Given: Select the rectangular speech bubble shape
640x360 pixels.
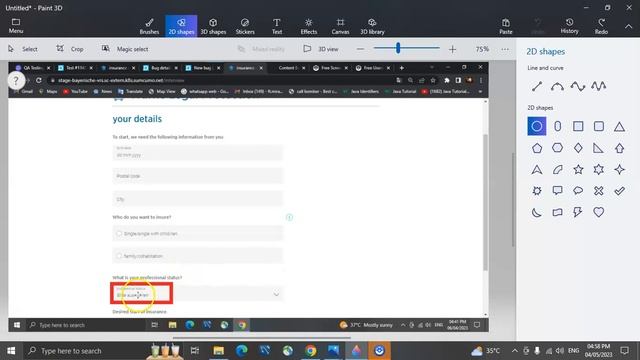Looking at the screenshot, I should coord(558,191).
